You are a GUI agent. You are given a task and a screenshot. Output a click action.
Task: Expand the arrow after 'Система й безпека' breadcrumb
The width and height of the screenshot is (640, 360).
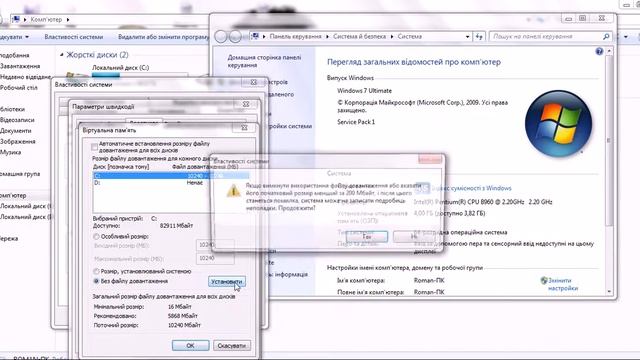[x=392, y=37]
